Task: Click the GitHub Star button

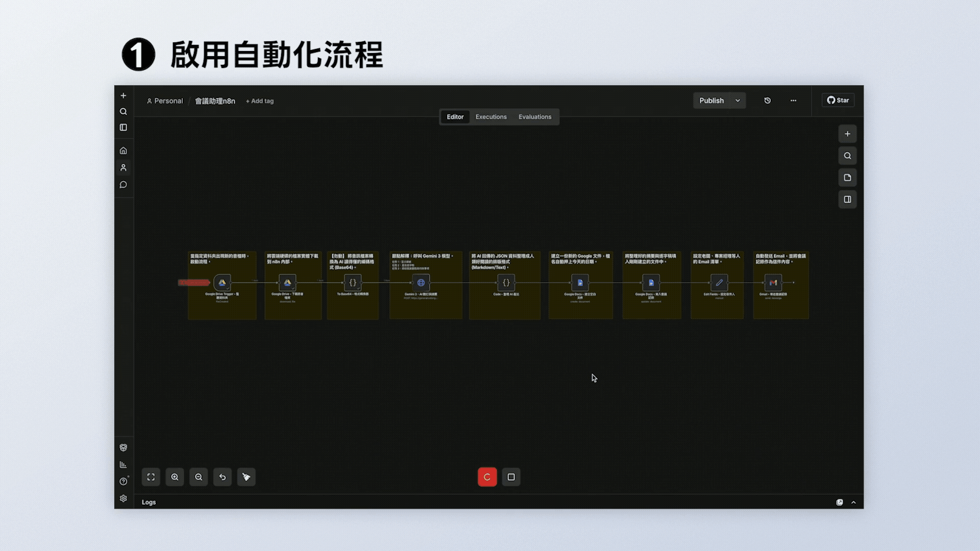Action: pos(838,100)
